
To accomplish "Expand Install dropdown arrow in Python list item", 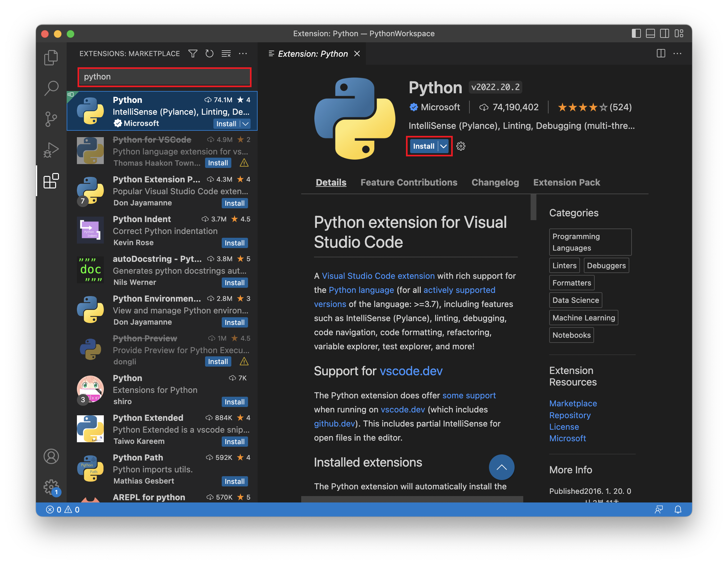I will [x=246, y=124].
